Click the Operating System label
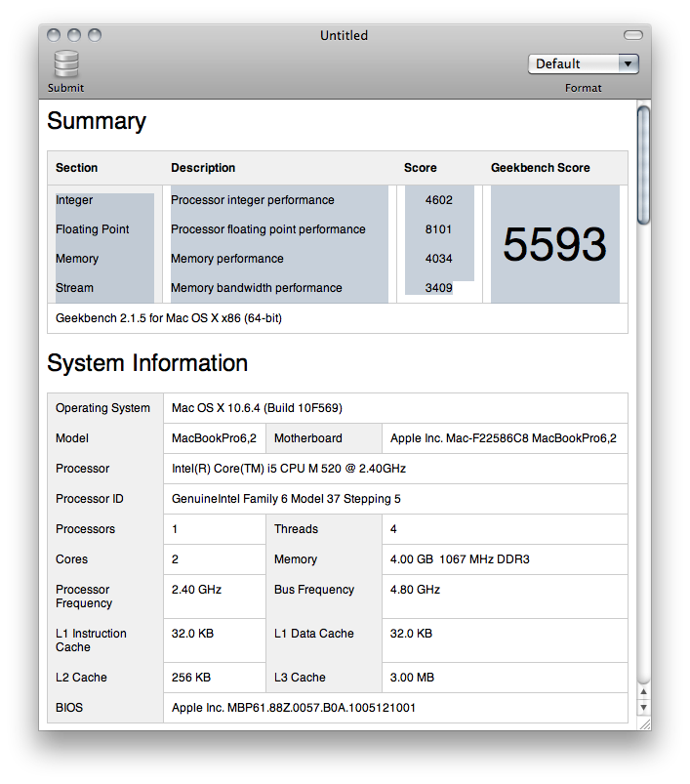Viewport: 690px width, 784px height. pos(102,408)
